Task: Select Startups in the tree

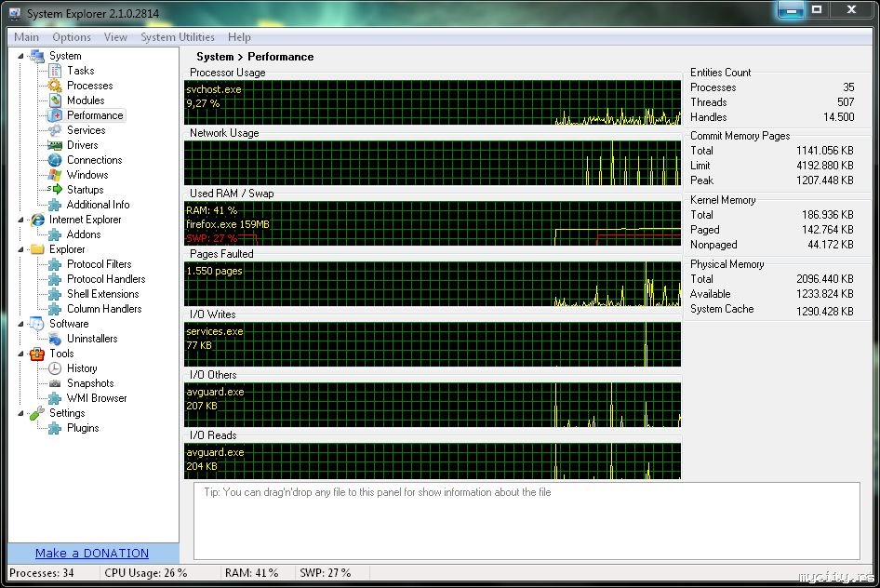Action: coord(86,190)
